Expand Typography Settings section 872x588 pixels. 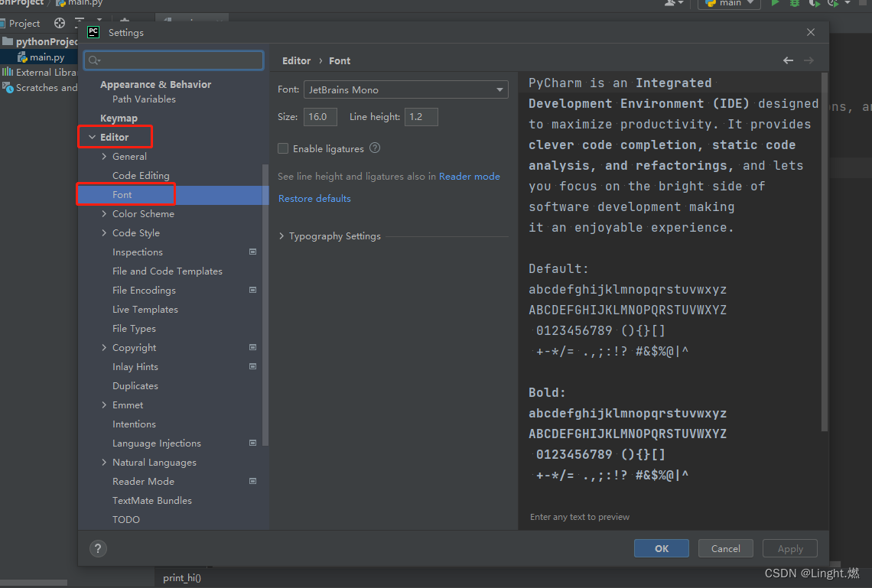[x=281, y=236]
